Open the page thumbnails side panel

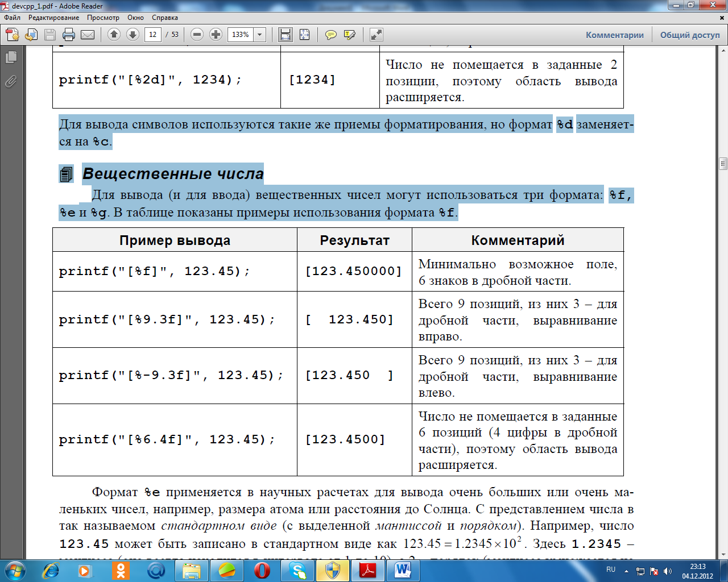click(11, 57)
